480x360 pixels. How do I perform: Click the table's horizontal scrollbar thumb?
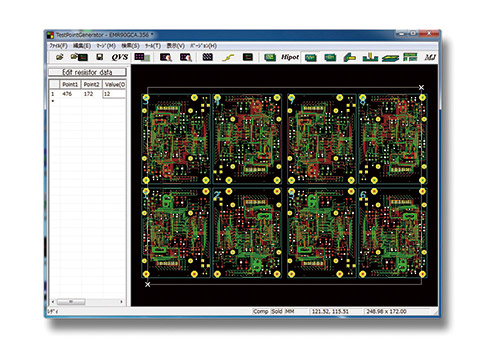[x=71, y=302]
